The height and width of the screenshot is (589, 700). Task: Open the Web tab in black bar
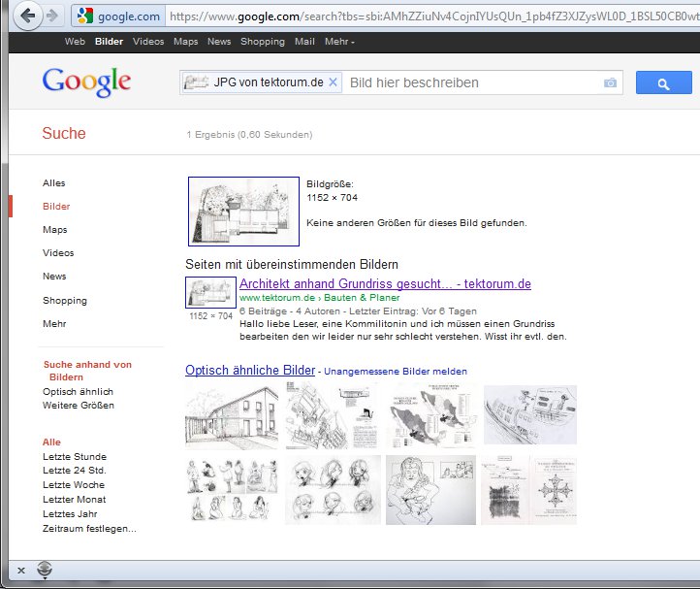[x=75, y=42]
